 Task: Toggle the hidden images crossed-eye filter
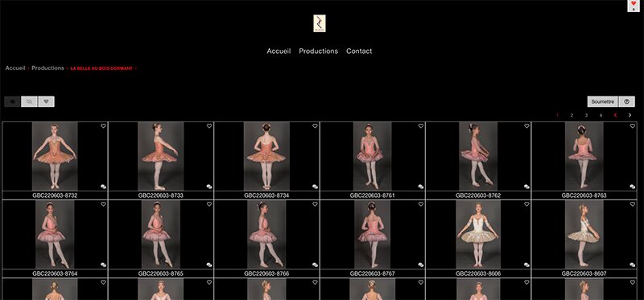pyautogui.click(x=29, y=102)
